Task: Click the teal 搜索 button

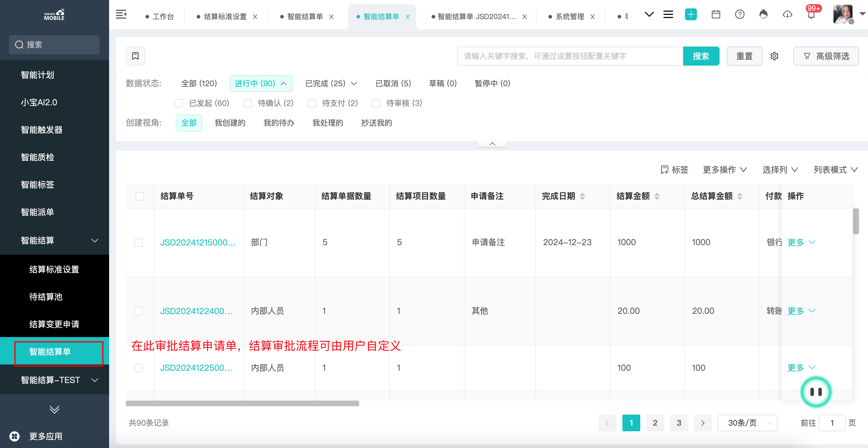Action: (x=701, y=56)
